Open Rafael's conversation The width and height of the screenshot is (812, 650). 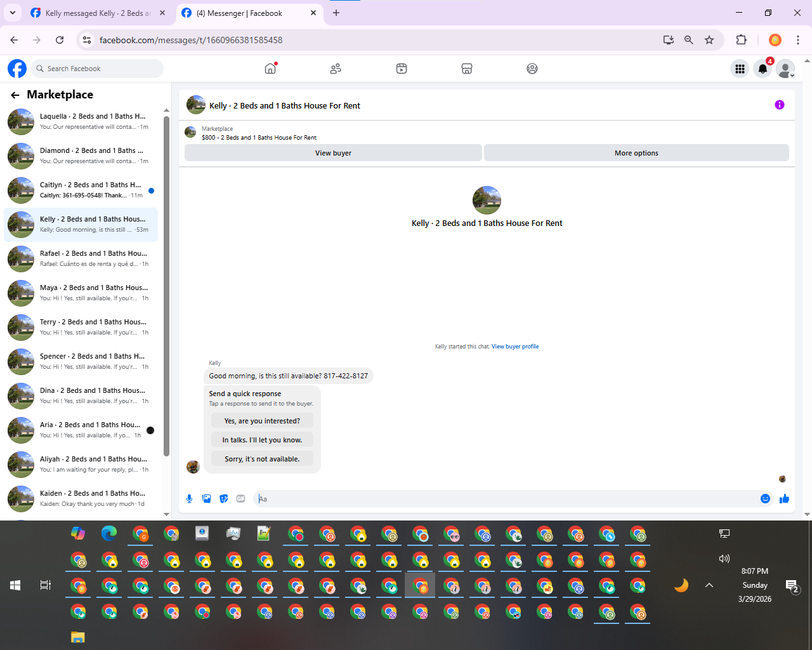click(x=81, y=258)
